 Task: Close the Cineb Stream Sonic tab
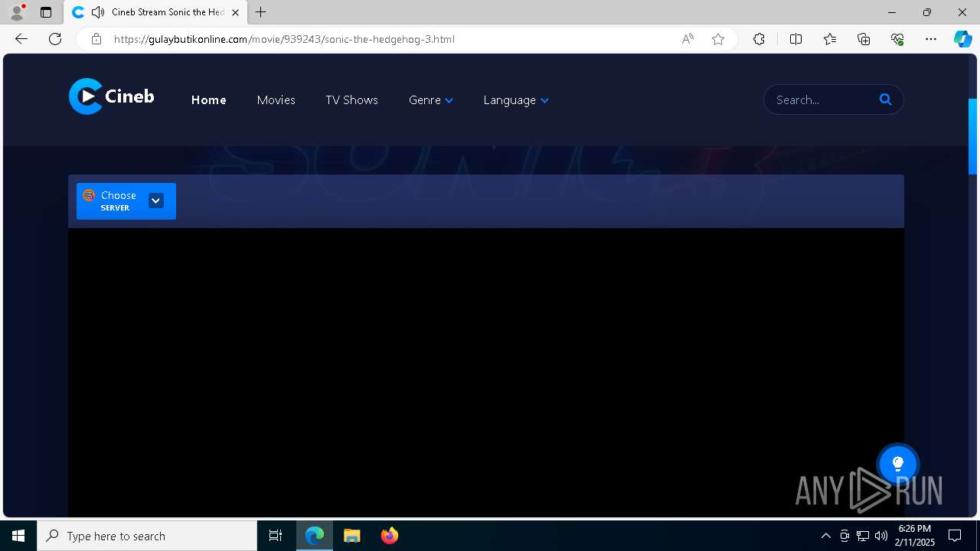click(235, 12)
